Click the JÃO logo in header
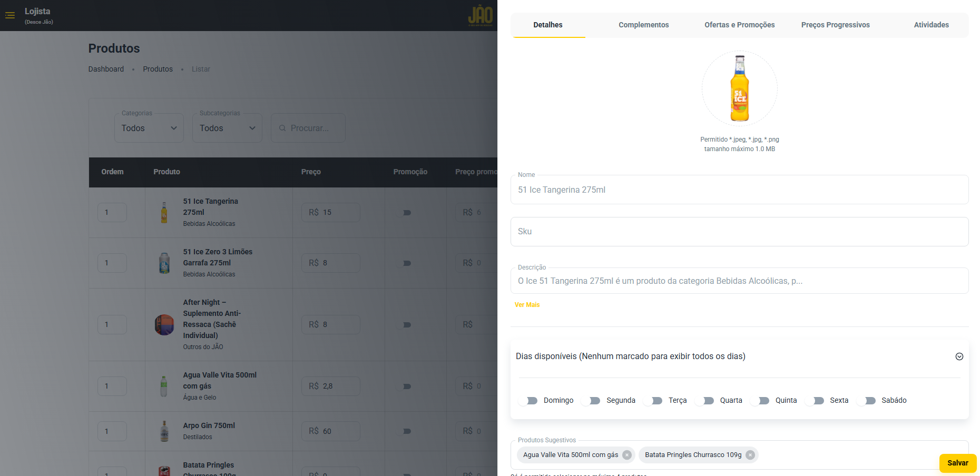This screenshot has height=476, width=980. (481, 15)
